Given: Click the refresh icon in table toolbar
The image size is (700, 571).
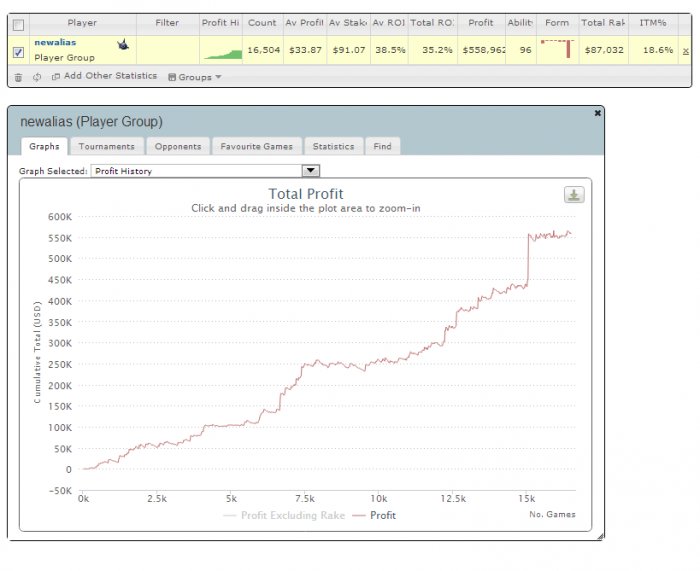Looking at the screenshot, I should 37,77.
